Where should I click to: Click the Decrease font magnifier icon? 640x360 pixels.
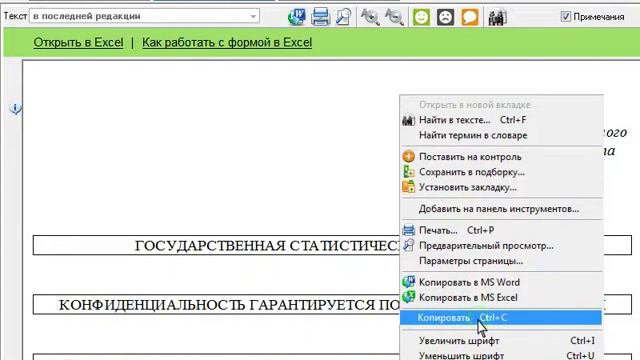(x=394, y=17)
